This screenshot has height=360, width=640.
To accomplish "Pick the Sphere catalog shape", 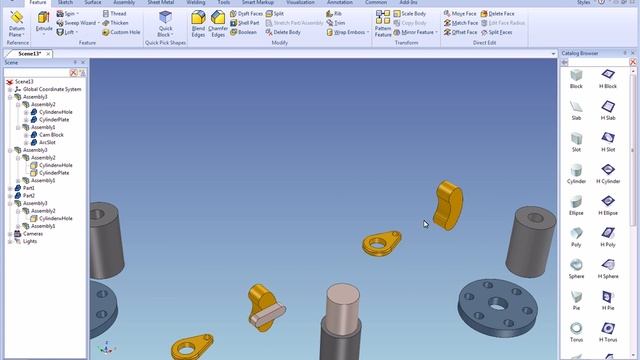I will pos(576,269).
